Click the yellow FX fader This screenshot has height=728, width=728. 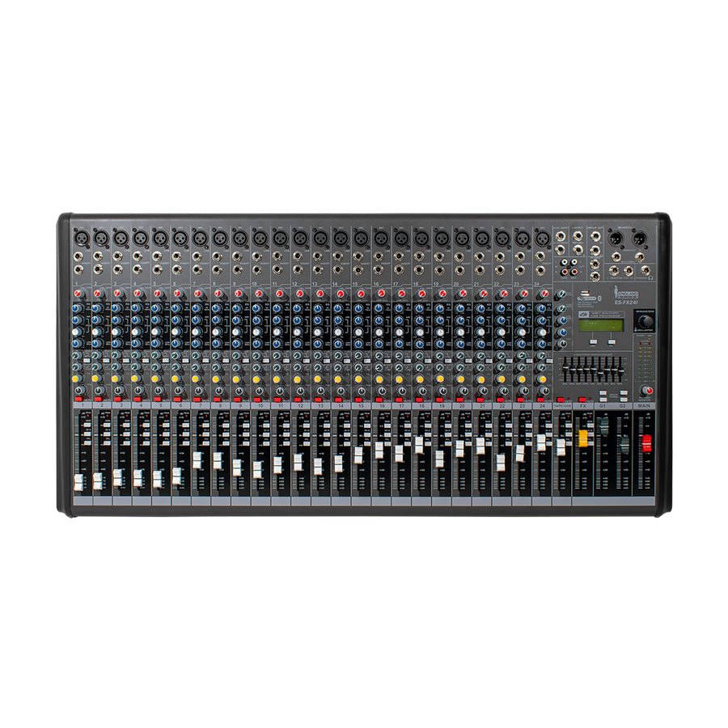coord(582,438)
